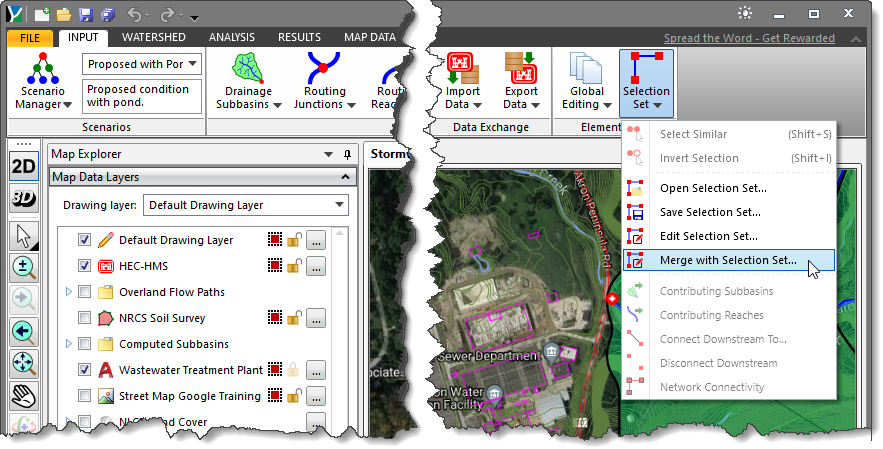Viewport: 883px width, 449px height.
Task: Choose Save Selection Set menu item
Action: (729, 212)
